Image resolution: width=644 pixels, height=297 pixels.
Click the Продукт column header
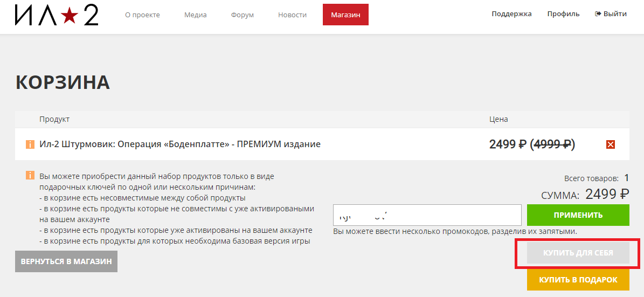point(54,120)
